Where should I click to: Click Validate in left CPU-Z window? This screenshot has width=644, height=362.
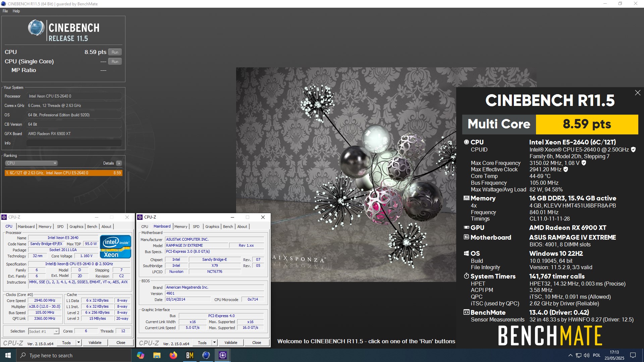pyautogui.click(x=95, y=343)
